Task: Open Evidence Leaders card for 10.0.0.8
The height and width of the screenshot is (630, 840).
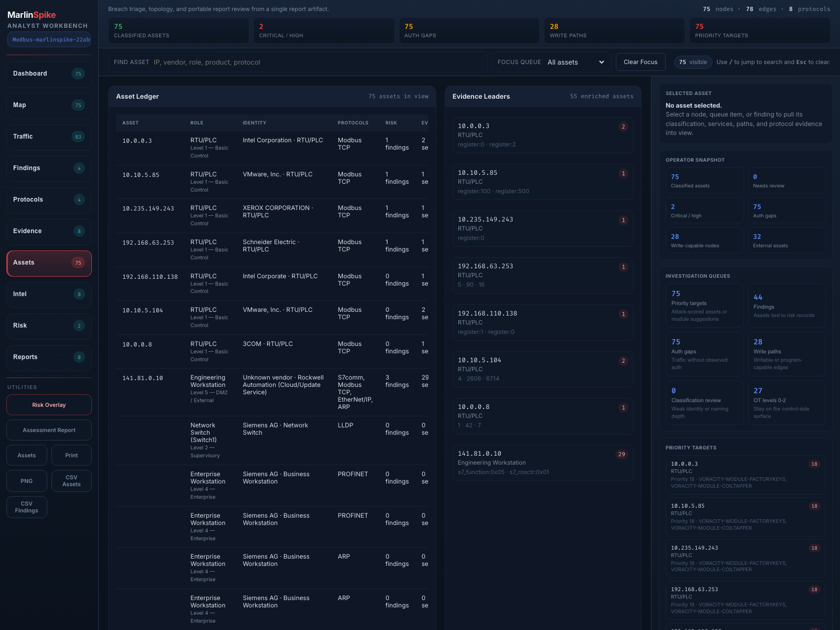Action: 543,416
